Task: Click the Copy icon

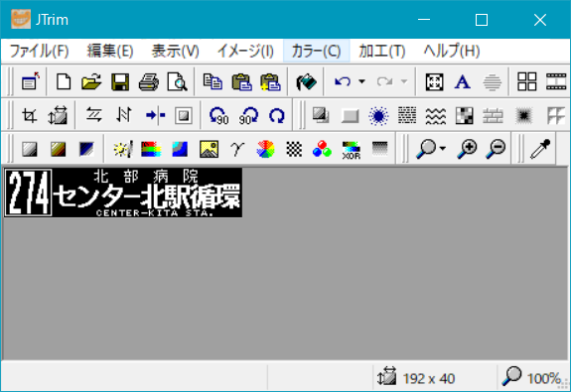Action: (213, 81)
